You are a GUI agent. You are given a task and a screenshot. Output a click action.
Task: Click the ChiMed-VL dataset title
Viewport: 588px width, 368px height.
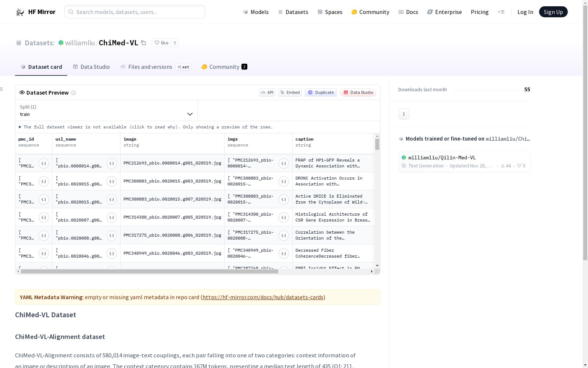tap(119, 43)
